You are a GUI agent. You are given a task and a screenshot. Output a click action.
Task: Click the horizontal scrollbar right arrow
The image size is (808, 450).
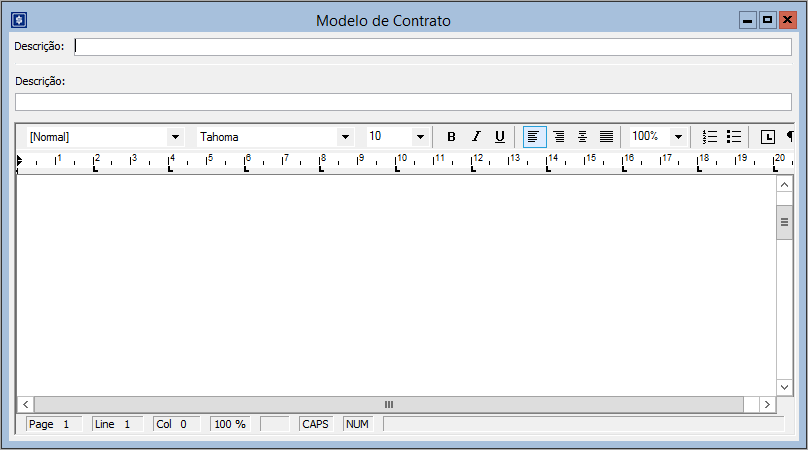pos(767,404)
